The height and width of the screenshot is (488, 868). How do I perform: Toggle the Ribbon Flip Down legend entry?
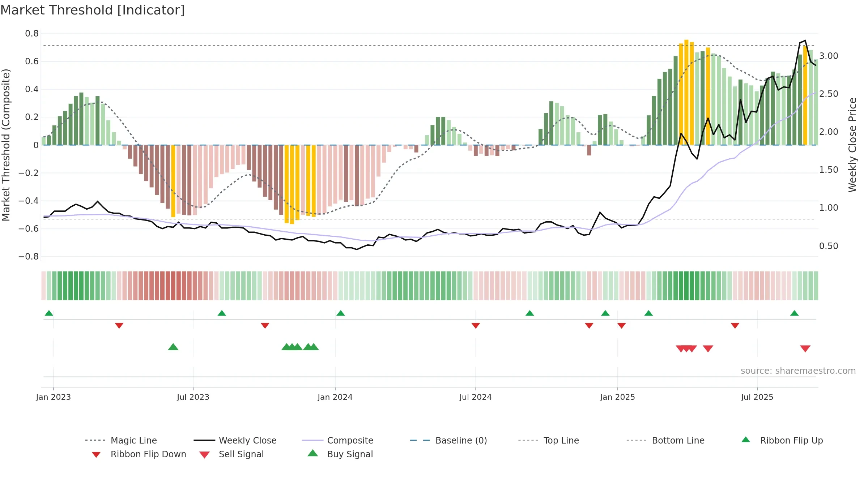(x=139, y=454)
